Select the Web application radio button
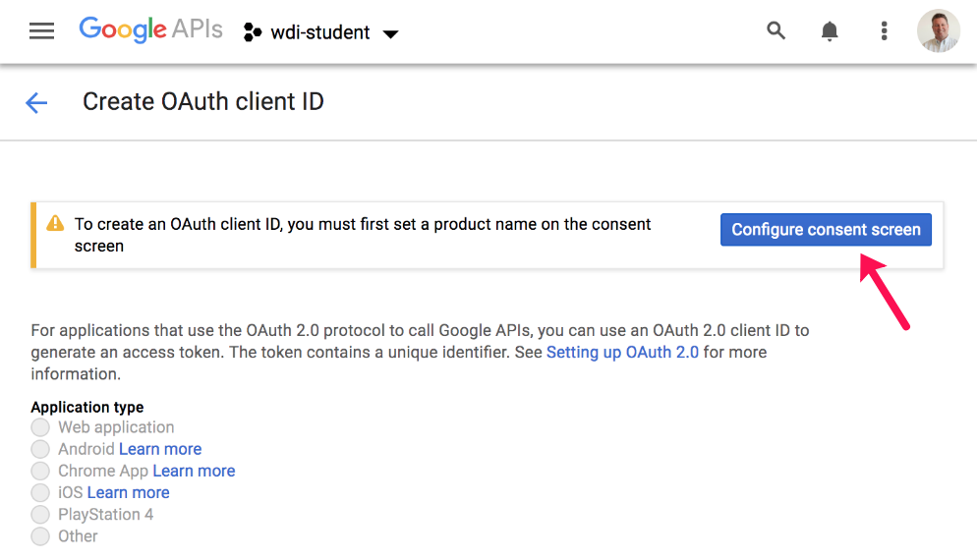The image size is (977, 560). coord(40,427)
